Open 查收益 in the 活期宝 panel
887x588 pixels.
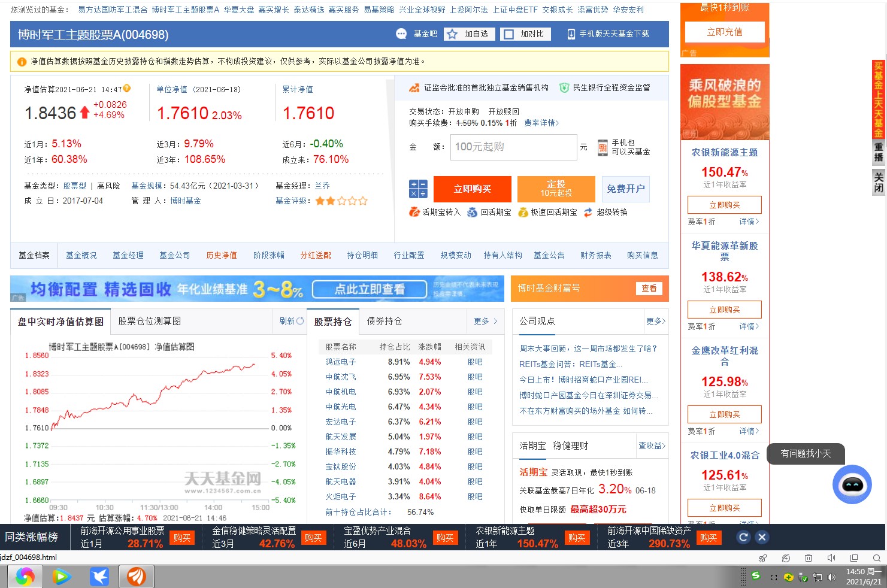point(652,445)
